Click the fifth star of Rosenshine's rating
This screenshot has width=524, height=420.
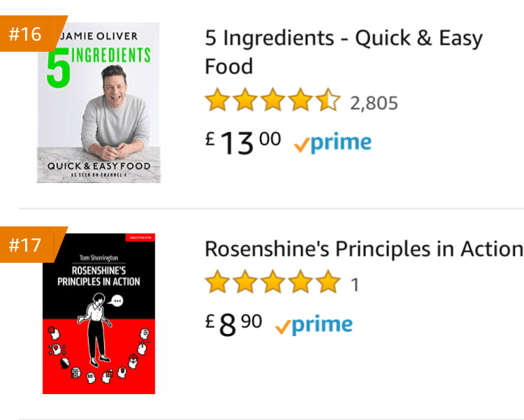coord(328,284)
